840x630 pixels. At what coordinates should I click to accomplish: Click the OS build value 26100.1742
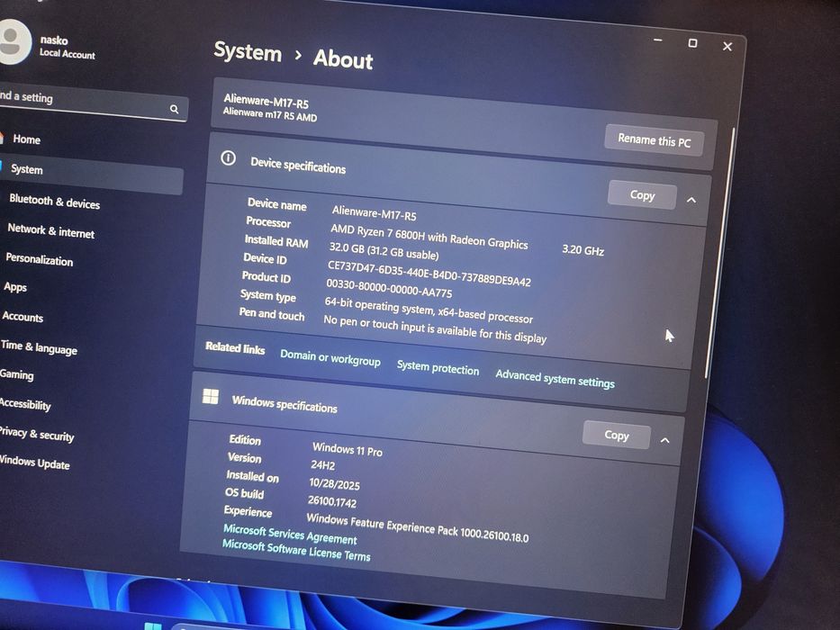point(332,501)
